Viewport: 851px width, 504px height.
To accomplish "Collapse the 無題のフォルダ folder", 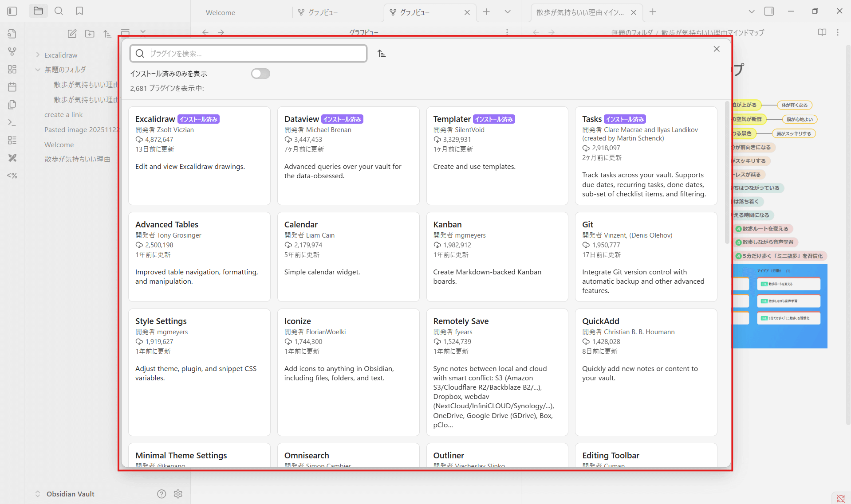I will pyautogui.click(x=38, y=70).
